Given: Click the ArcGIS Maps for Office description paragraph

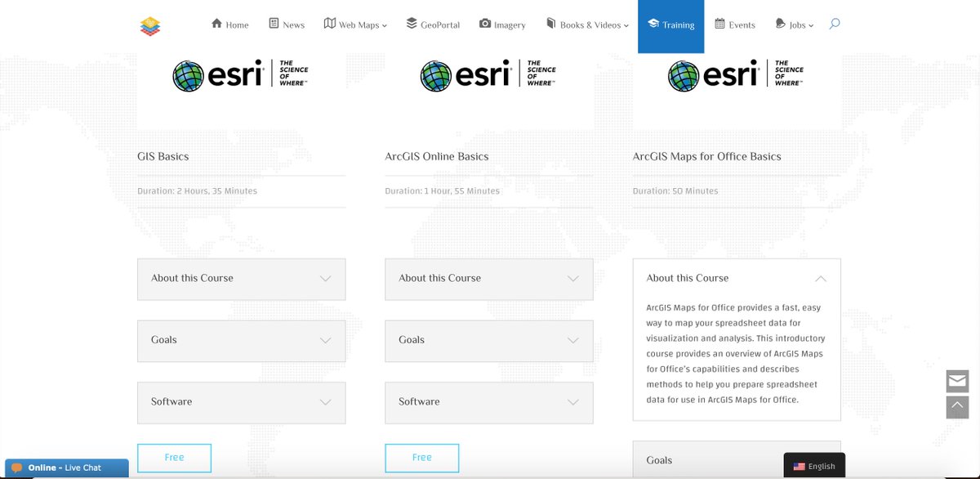Looking at the screenshot, I should tap(736, 354).
